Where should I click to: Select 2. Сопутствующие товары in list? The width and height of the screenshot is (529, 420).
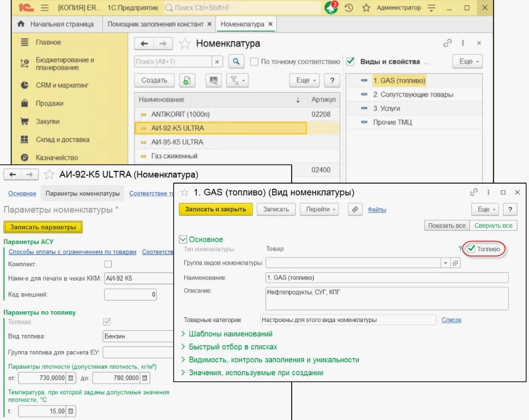pos(413,94)
